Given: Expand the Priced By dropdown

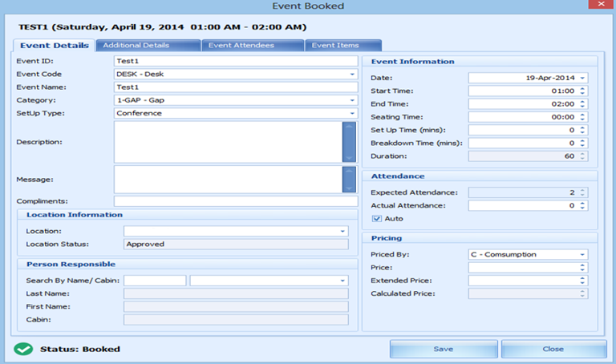Looking at the screenshot, I should tap(582, 254).
